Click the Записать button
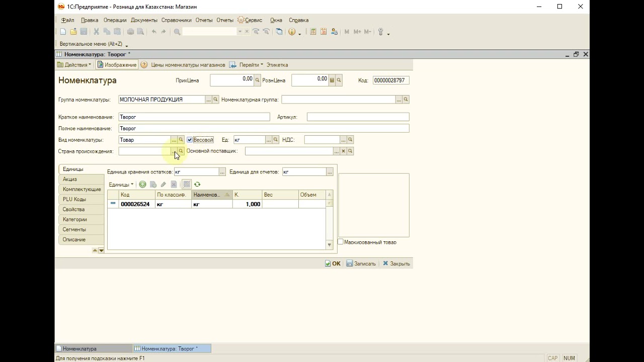The width and height of the screenshot is (644, 362). (x=361, y=263)
